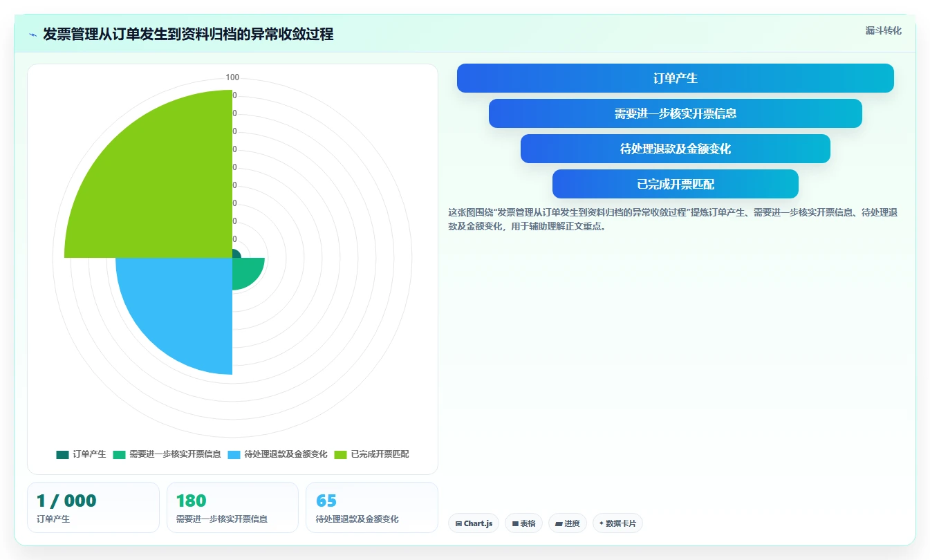930x560 pixels.
Task: Click the Chart.js chip's small icon
Action: tap(459, 524)
